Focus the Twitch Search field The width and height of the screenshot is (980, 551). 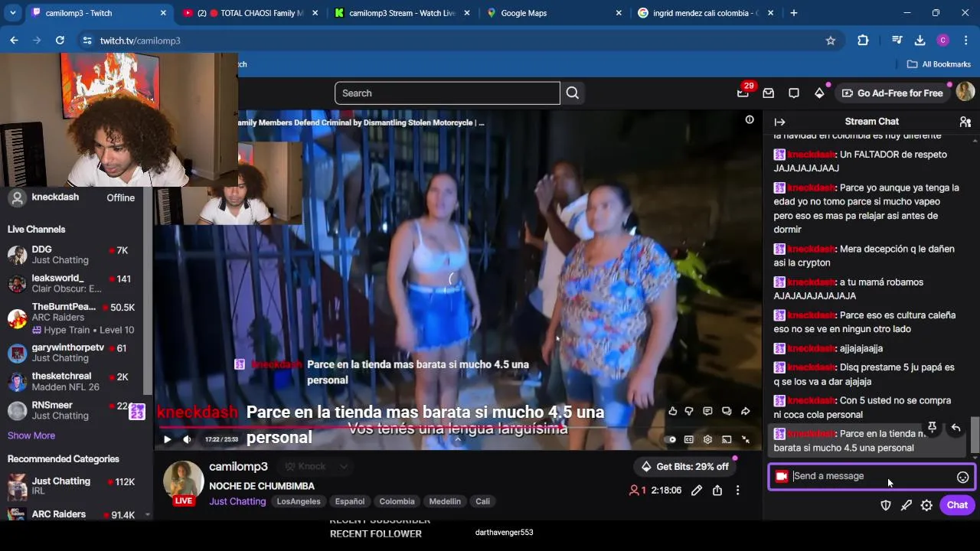click(447, 93)
